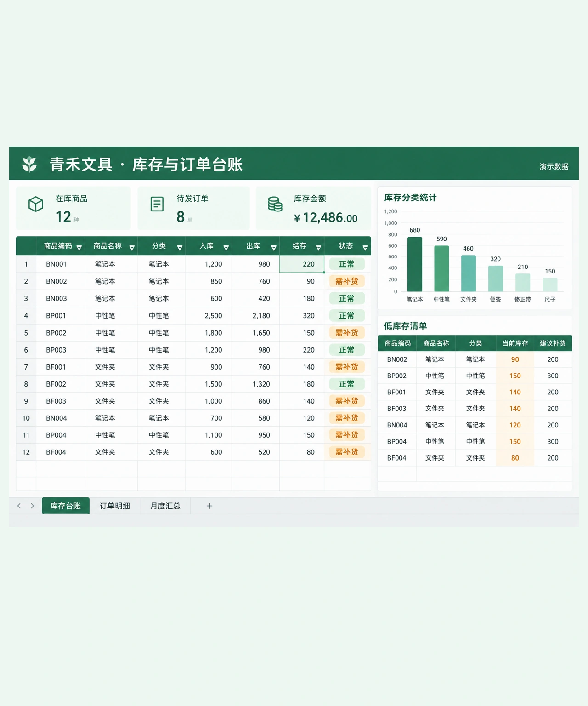Select suggested restock 300 for BP004
Screen dimensions: 588x706
553,442
